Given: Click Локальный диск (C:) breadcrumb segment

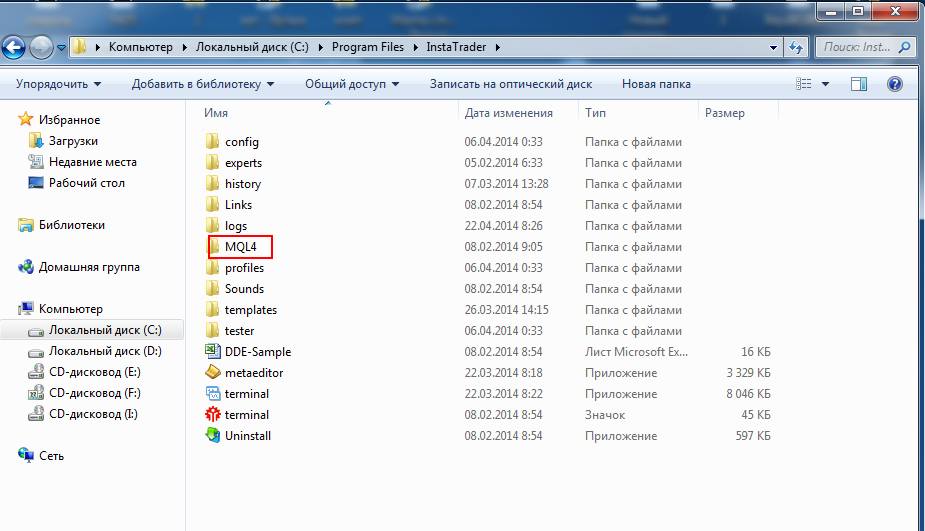Looking at the screenshot, I should (252, 47).
